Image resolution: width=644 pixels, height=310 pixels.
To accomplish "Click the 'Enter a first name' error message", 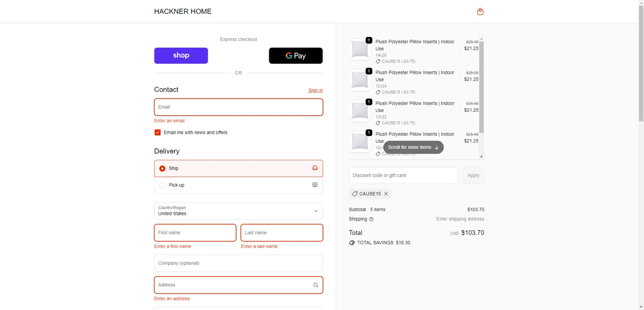I will pos(173,247).
